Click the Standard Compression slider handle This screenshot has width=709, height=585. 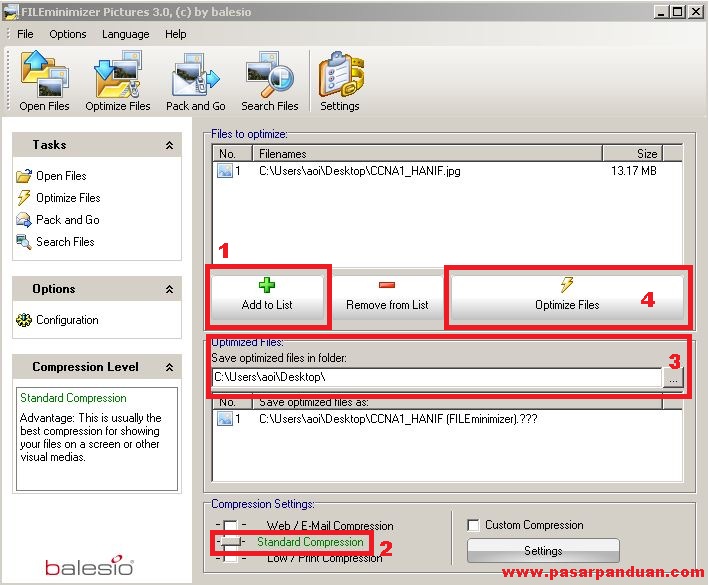(230, 542)
